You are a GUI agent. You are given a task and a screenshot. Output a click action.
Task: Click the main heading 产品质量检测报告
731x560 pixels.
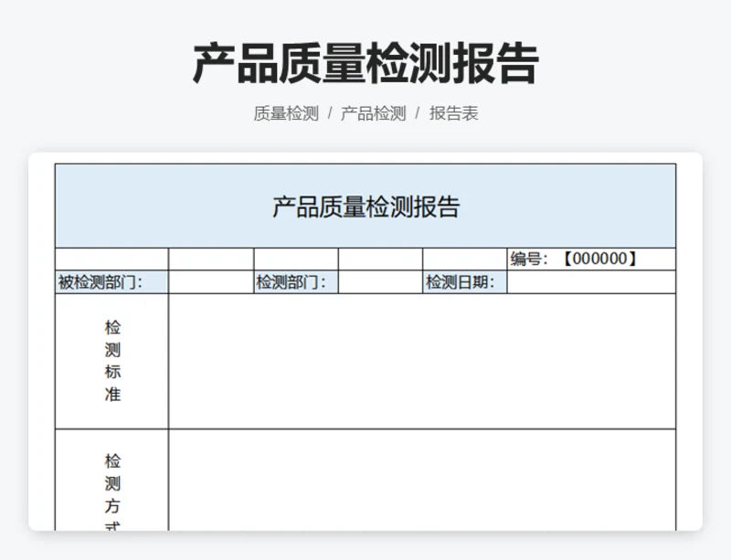[x=365, y=63]
